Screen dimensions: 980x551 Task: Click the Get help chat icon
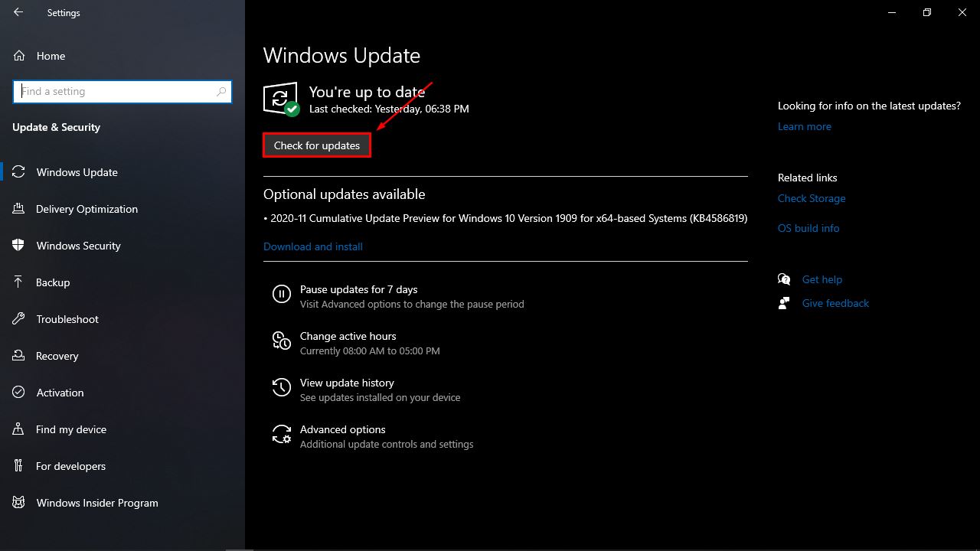784,279
